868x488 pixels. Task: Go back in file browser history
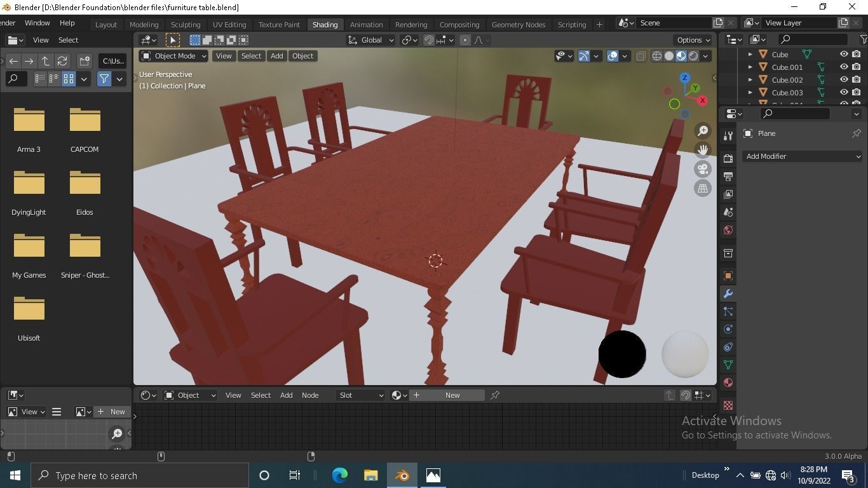click(13, 61)
